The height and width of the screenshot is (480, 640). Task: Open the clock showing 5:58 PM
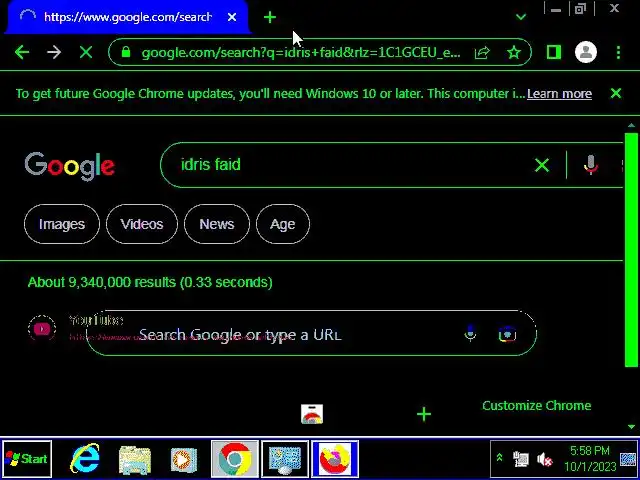(x=590, y=458)
